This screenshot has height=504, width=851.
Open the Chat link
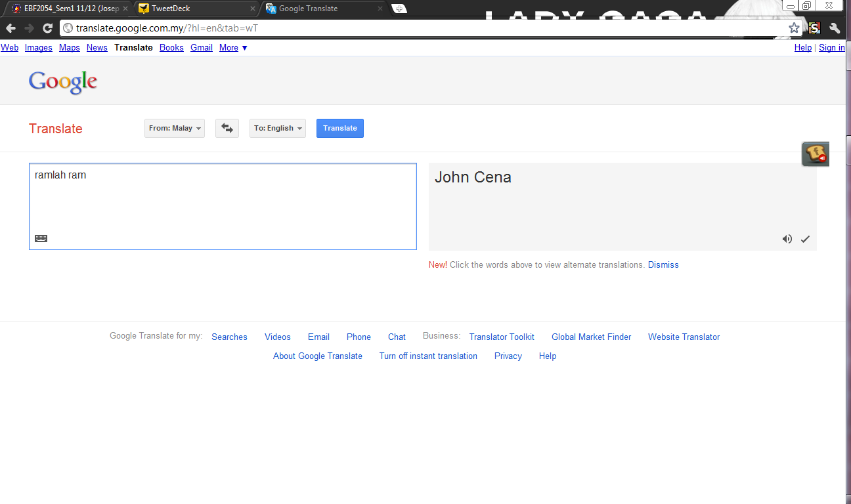click(397, 337)
